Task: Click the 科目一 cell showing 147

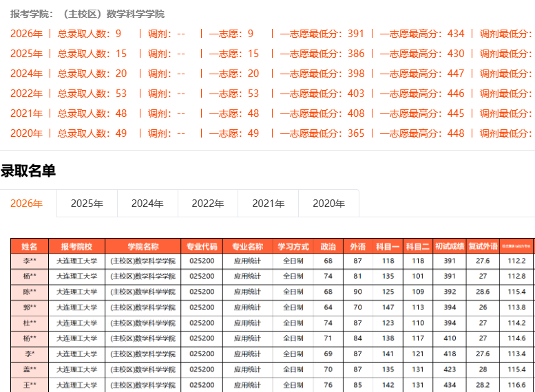Action: (x=388, y=307)
